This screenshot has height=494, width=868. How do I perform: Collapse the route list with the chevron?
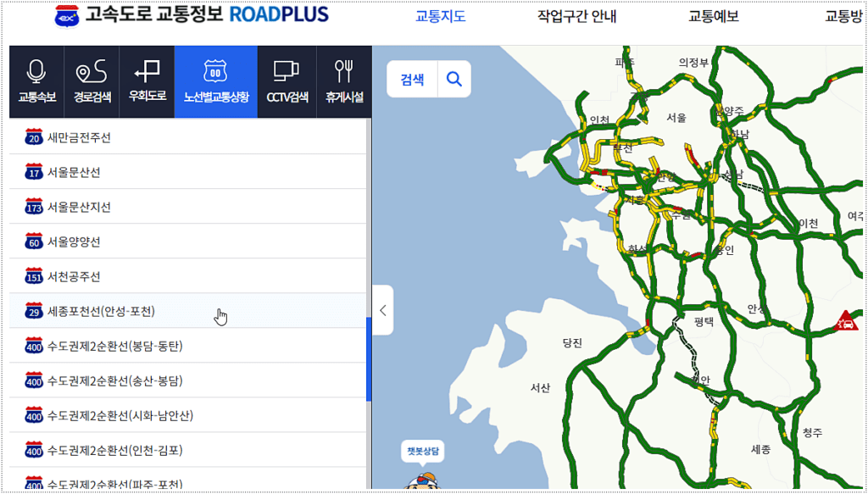tap(381, 310)
